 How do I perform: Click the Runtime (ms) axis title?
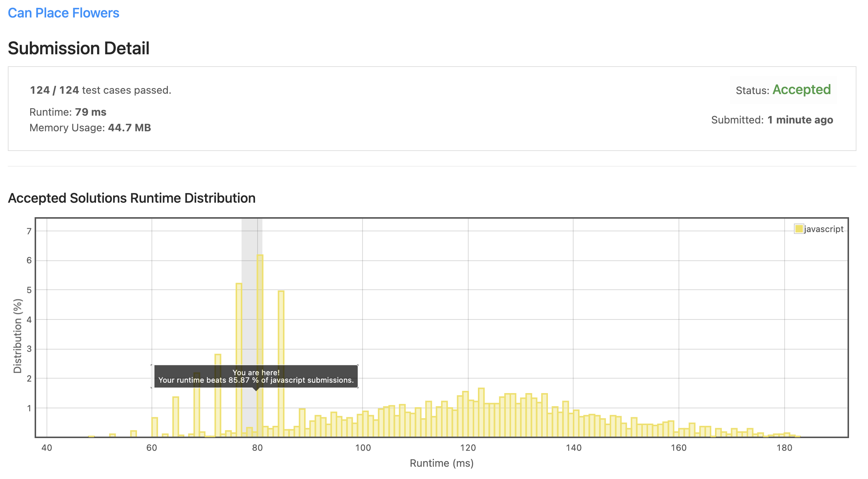(441, 463)
